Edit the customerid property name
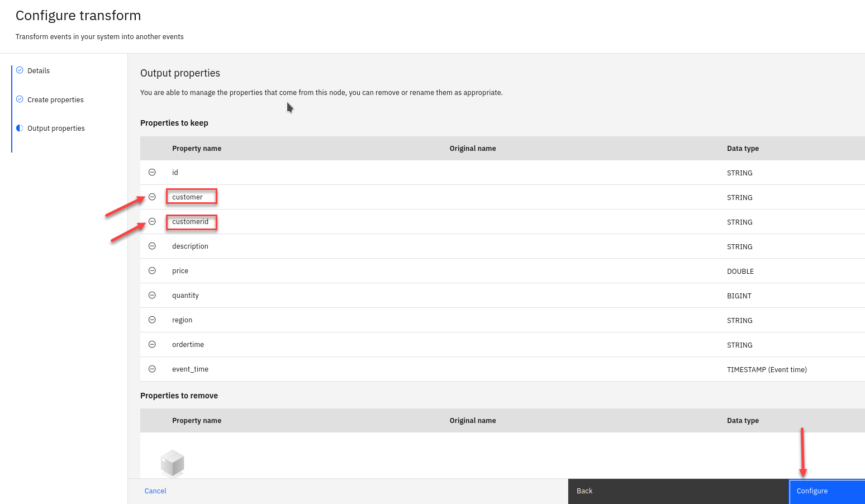Screen dimensions: 865x504 pos(191,222)
